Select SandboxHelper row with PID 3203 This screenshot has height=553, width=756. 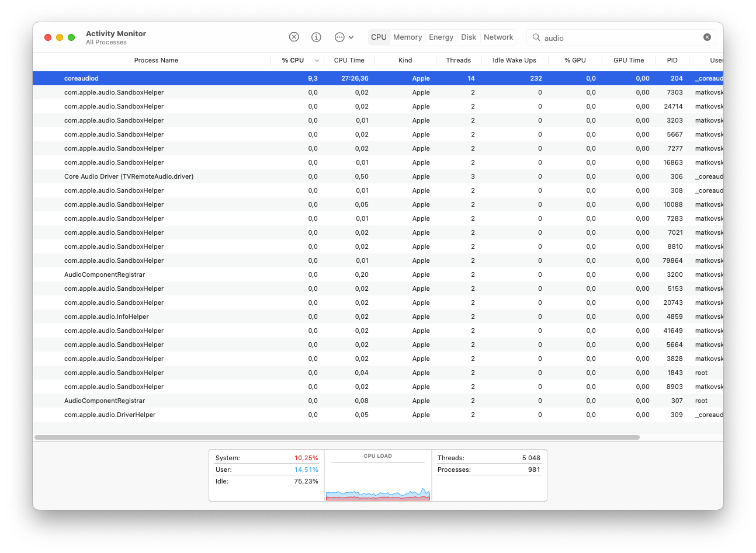(x=378, y=120)
